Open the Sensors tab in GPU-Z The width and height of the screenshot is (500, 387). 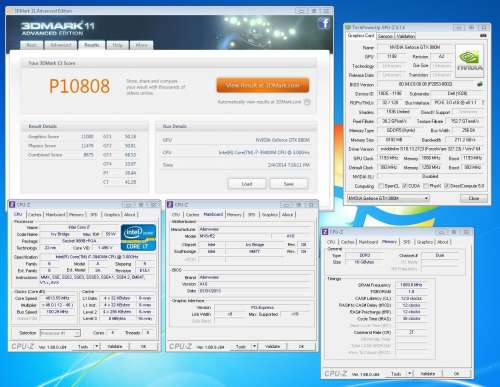tap(385, 36)
